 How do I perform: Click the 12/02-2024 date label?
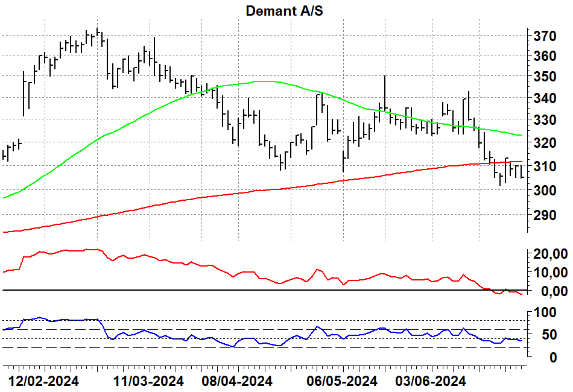[x=43, y=381]
